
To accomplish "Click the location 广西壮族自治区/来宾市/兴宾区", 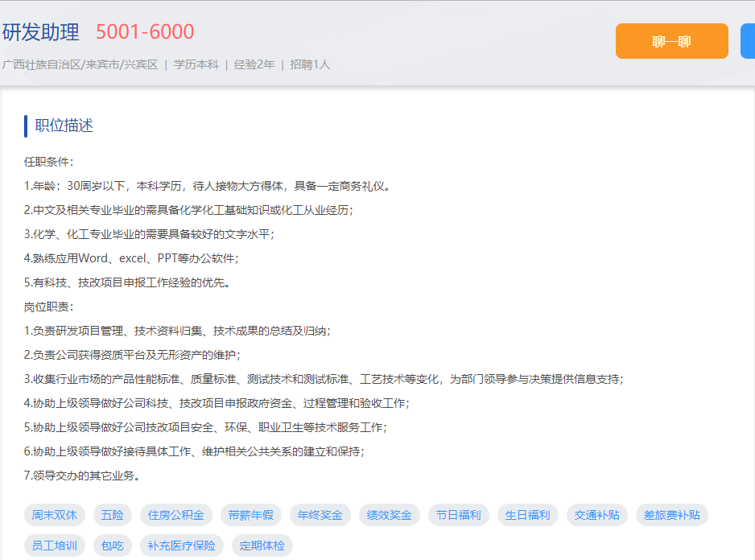I will 80,64.
